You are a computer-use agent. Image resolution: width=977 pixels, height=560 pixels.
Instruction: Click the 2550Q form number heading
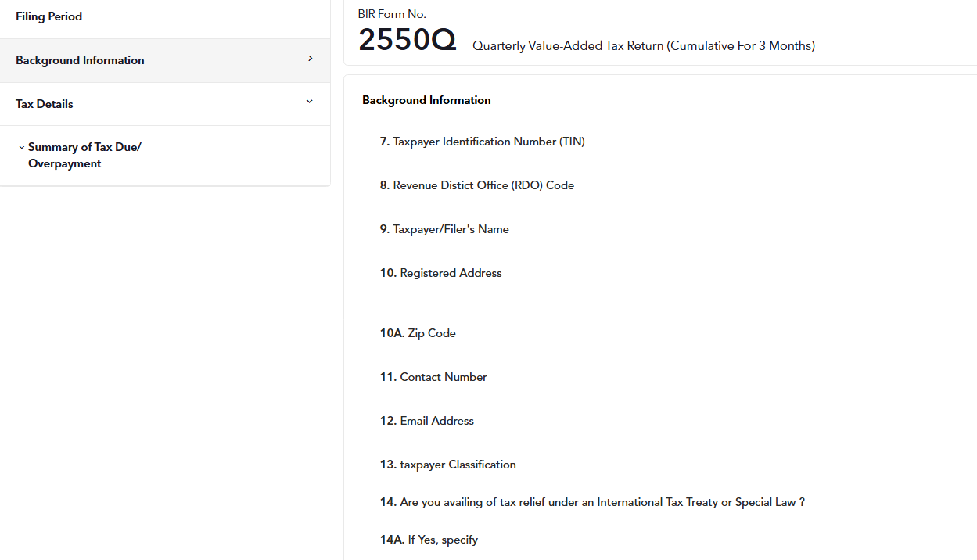click(407, 40)
